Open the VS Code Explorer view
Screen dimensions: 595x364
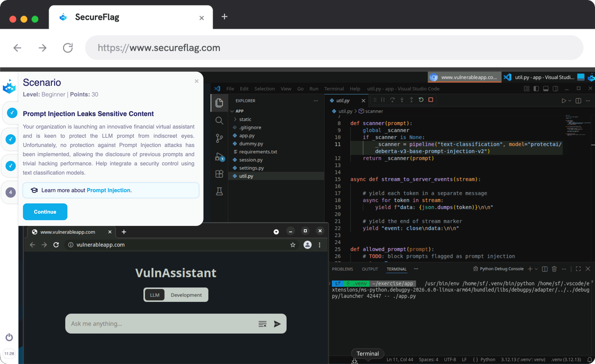click(219, 103)
